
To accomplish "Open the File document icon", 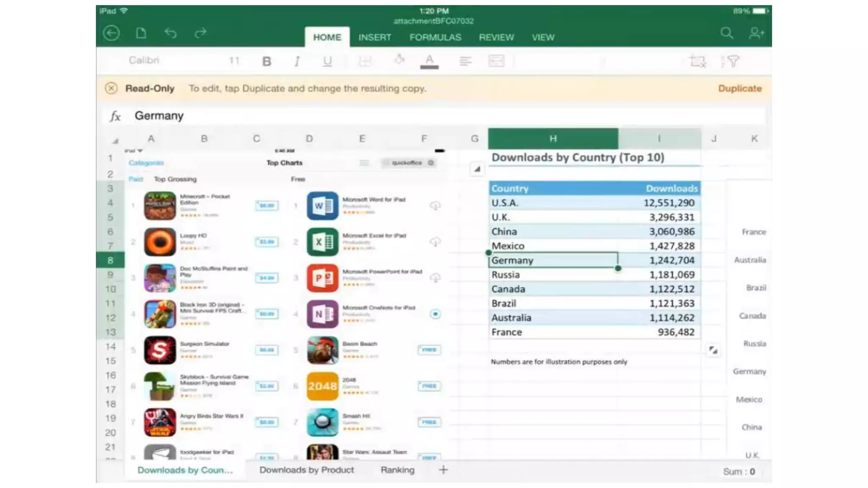I will tap(141, 33).
